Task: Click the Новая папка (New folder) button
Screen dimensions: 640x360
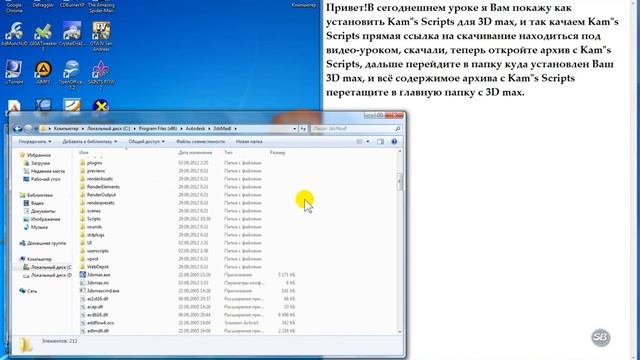Action: (x=249, y=142)
